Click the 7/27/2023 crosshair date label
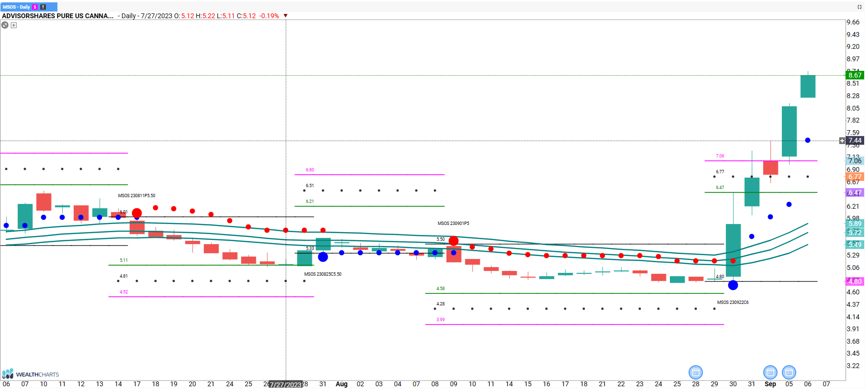The width and height of the screenshot is (868, 392). click(286, 384)
